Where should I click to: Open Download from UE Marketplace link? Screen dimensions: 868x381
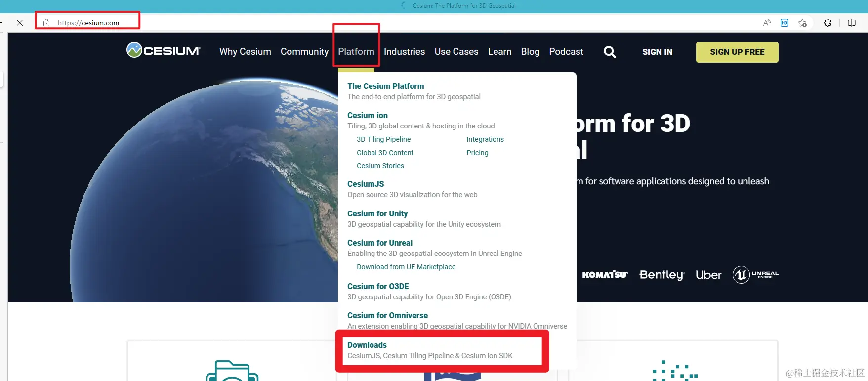[x=406, y=267]
